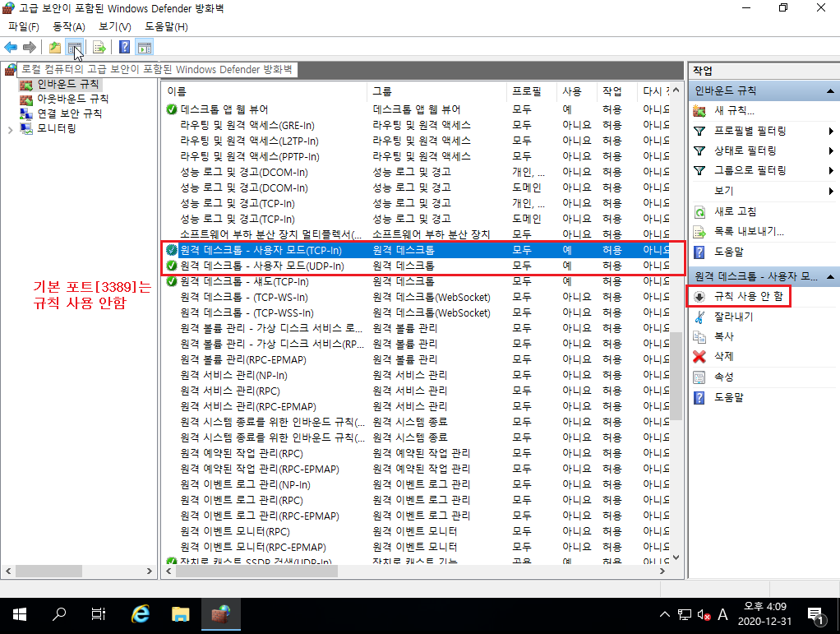Open the 보기 submenu arrow in actions
The image size is (840, 634).
pos(831,191)
